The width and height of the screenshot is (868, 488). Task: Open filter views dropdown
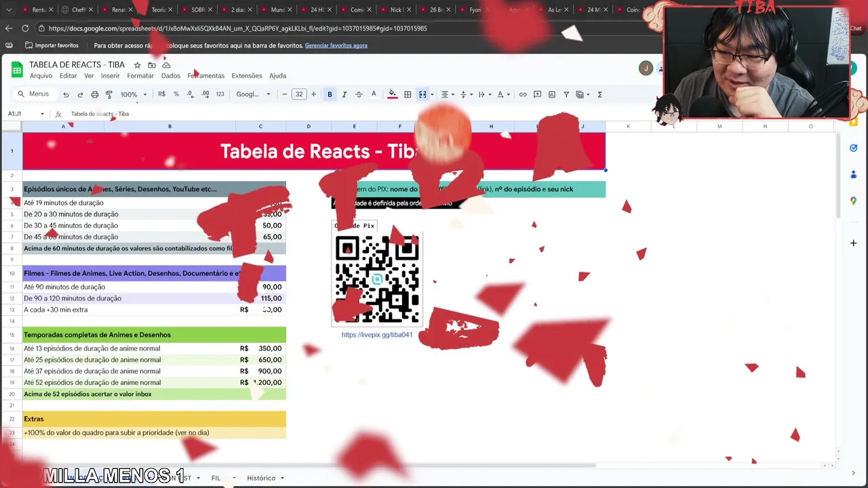[583, 95]
